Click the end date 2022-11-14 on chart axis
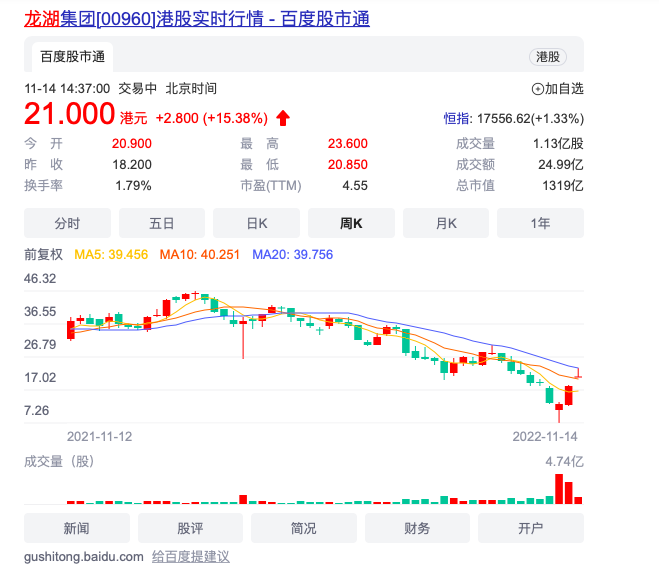This screenshot has width=659, height=572. click(545, 436)
